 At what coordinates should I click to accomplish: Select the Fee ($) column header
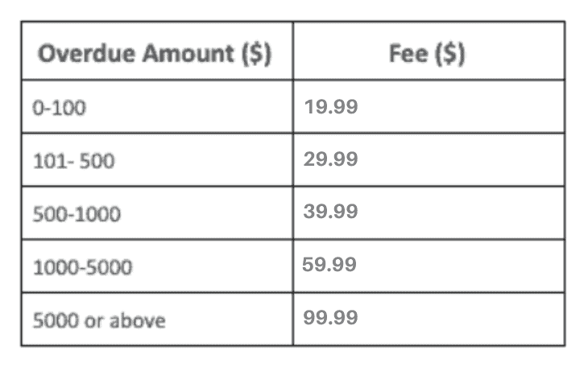427,55
